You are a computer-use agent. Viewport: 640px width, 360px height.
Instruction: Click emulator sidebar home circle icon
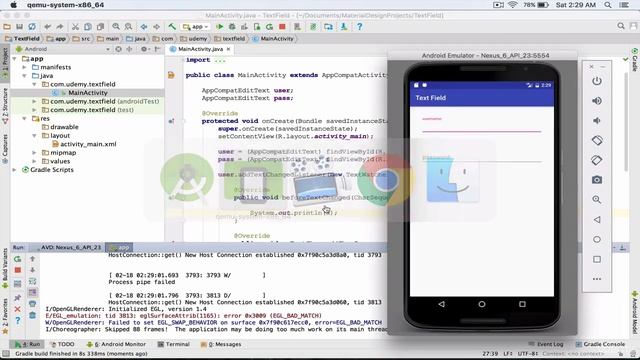click(x=597, y=239)
